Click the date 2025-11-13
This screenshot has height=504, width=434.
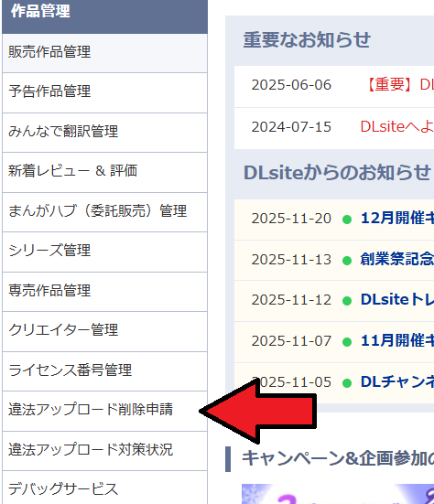[x=291, y=260]
